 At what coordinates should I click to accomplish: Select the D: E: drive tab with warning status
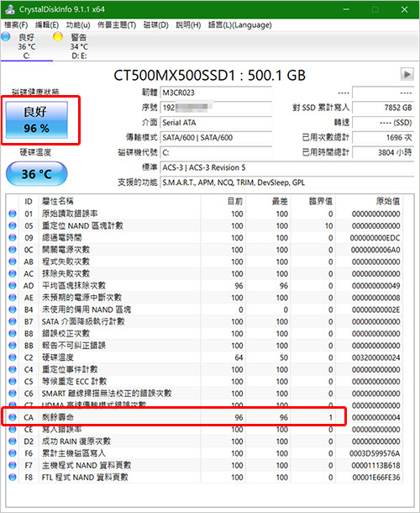pos(79,46)
